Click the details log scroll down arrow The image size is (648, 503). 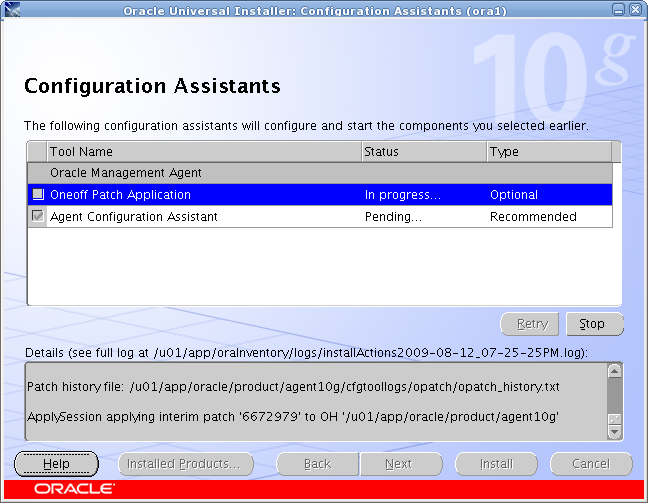[615, 432]
